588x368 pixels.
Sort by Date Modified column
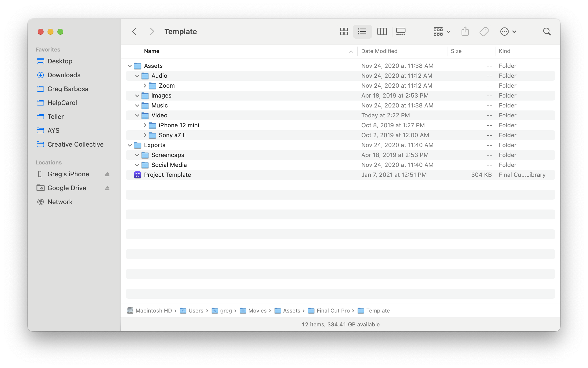[379, 51]
